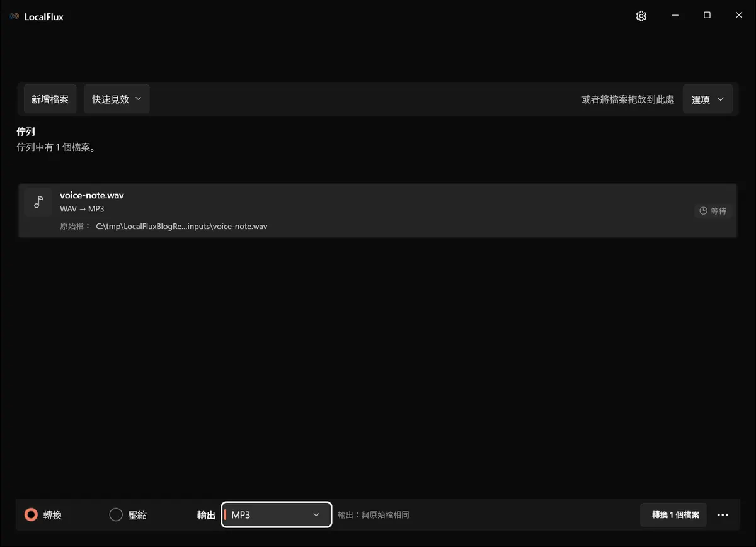Image resolution: width=756 pixels, height=547 pixels.
Task: Click the 新增檔案 button
Action: pos(50,99)
